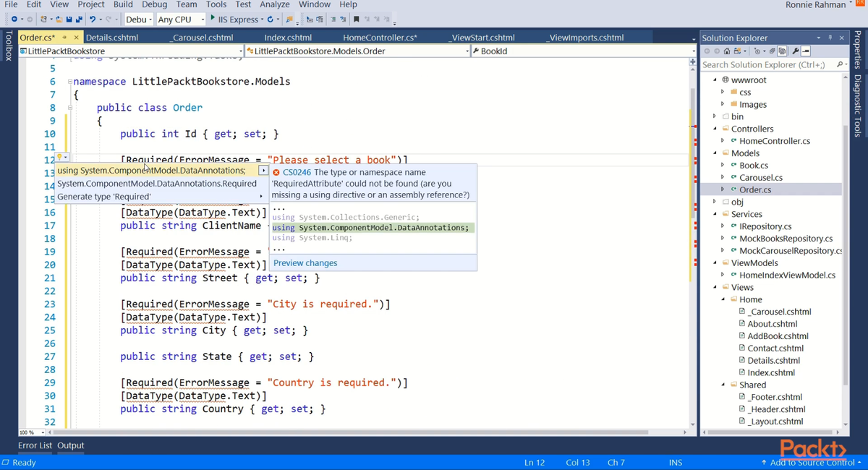This screenshot has width=868, height=470.
Task: Select Order.cs in Solution Explorer
Action: tap(755, 189)
